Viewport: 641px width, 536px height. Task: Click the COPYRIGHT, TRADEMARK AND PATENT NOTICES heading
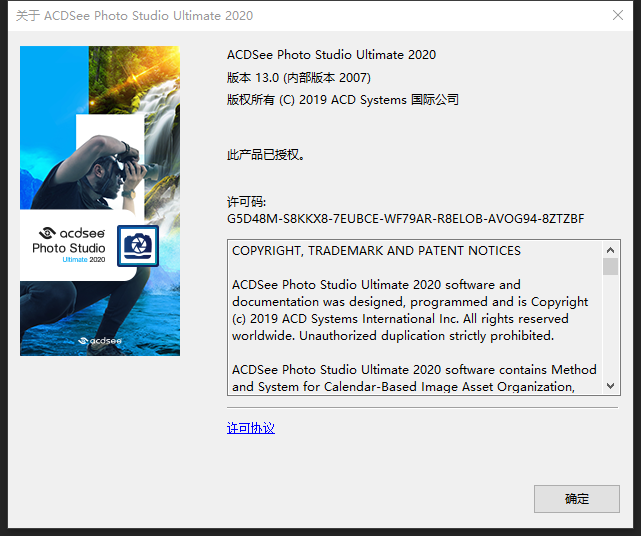[376, 250]
